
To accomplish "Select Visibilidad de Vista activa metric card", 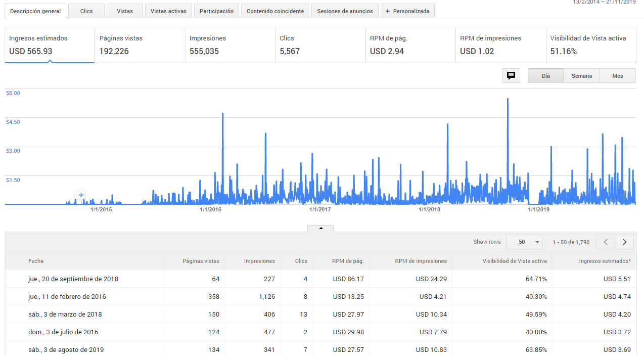I will click(591, 45).
